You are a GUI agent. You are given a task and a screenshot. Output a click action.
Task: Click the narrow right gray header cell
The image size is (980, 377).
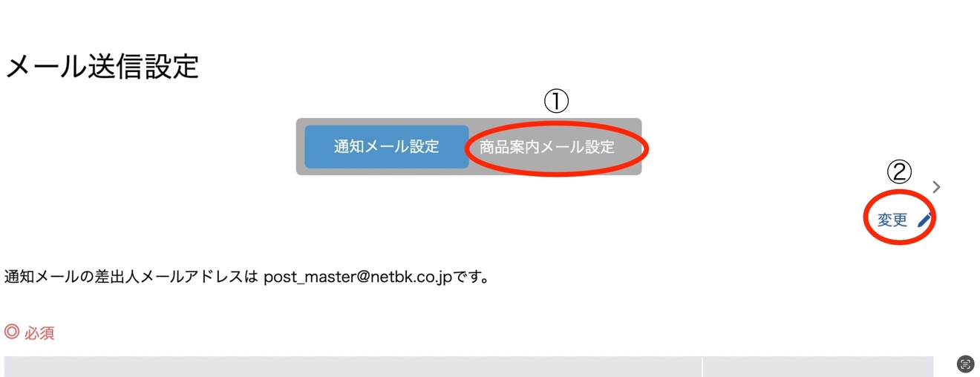818,367
